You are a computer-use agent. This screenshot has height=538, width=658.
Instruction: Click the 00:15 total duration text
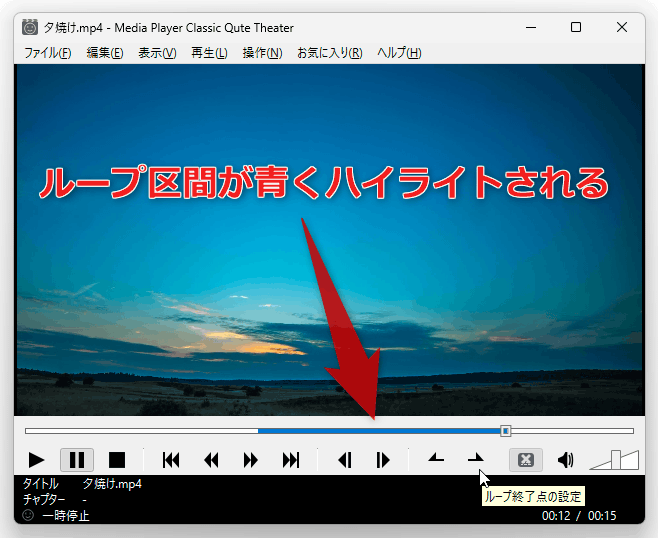pyautogui.click(x=602, y=515)
